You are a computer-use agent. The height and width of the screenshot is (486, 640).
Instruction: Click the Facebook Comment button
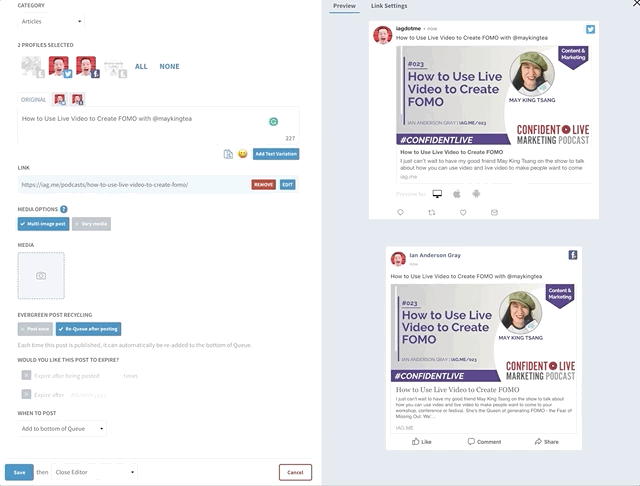pos(484,442)
